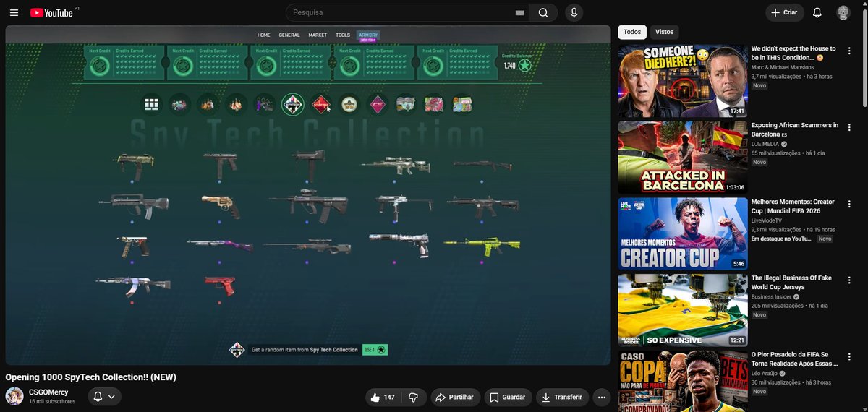Viewport: 868px width, 412px height.
Task: Open the 'ATTACKED IN BARCELONA' thumbnail
Action: [683, 157]
